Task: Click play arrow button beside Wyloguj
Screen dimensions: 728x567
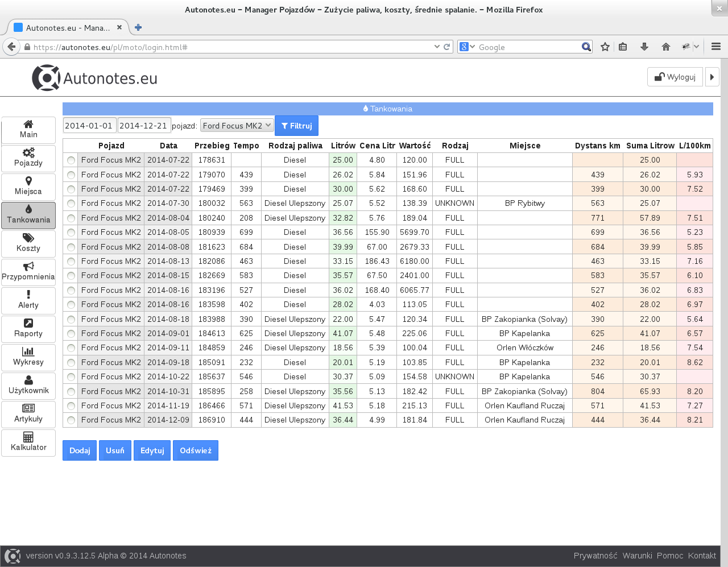Action: pos(712,77)
